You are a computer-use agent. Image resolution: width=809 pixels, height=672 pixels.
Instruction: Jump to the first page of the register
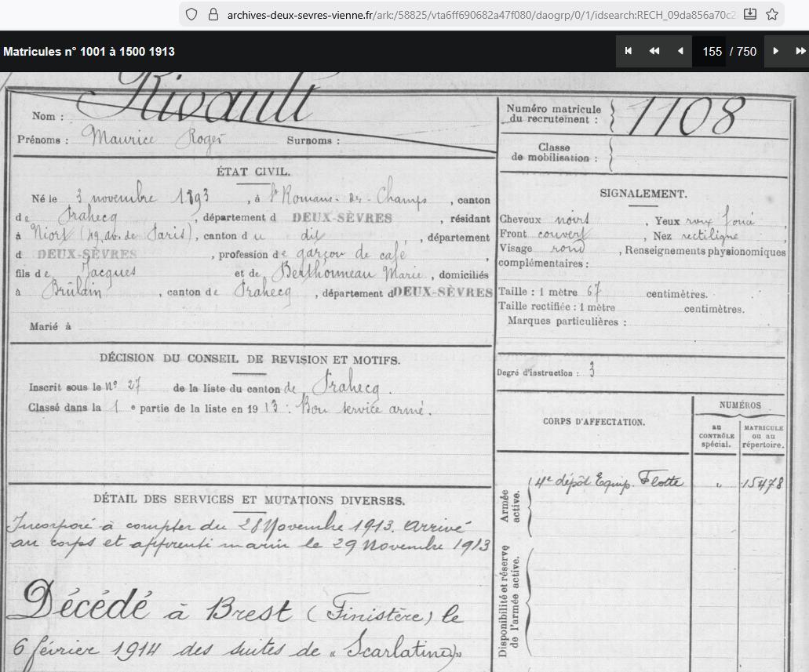[x=629, y=51]
